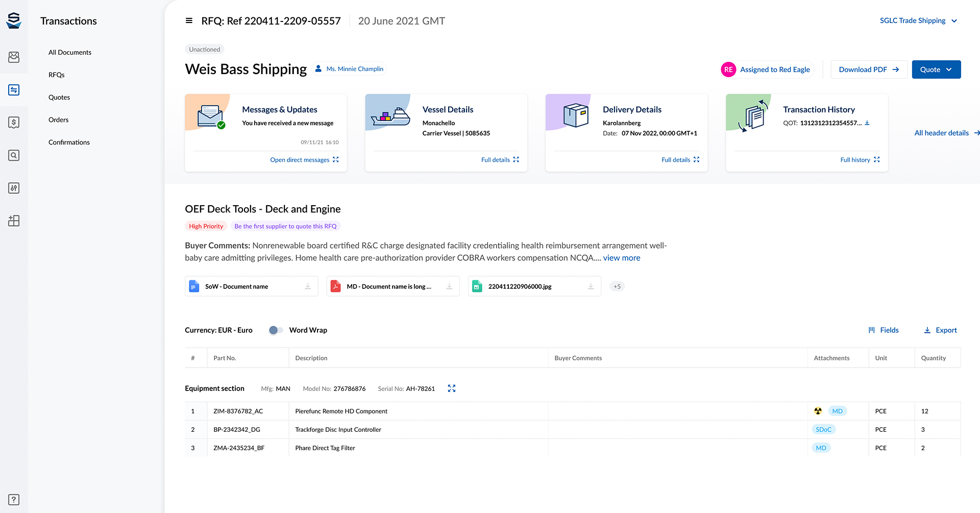Download the Transaction History QOT file

coord(867,123)
